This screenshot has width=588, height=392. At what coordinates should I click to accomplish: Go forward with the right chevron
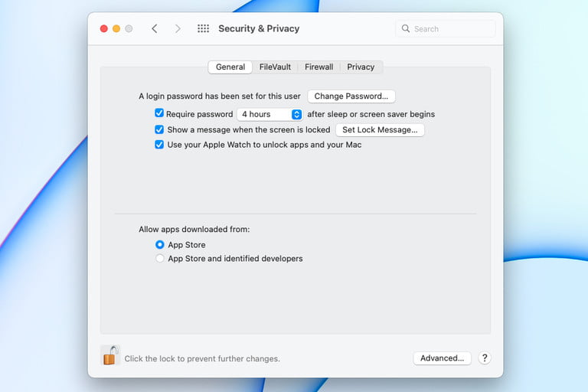[x=178, y=28]
